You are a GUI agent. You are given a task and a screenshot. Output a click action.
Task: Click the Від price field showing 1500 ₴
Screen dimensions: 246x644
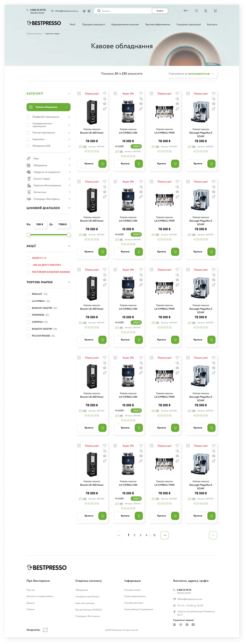tap(39, 225)
